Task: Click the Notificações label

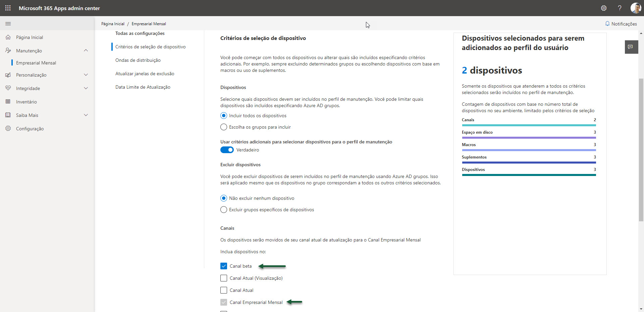Action: (x=624, y=24)
